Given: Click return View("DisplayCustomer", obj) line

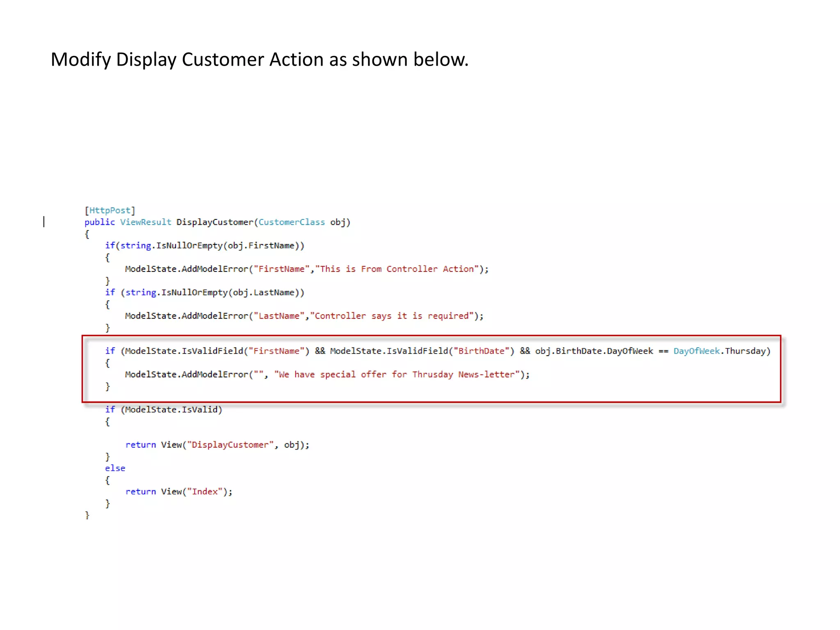Looking at the screenshot, I should (217, 445).
